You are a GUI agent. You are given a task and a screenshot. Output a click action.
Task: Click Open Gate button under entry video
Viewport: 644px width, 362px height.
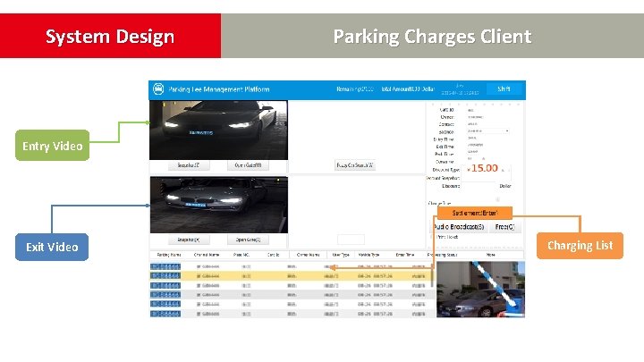[248, 165]
